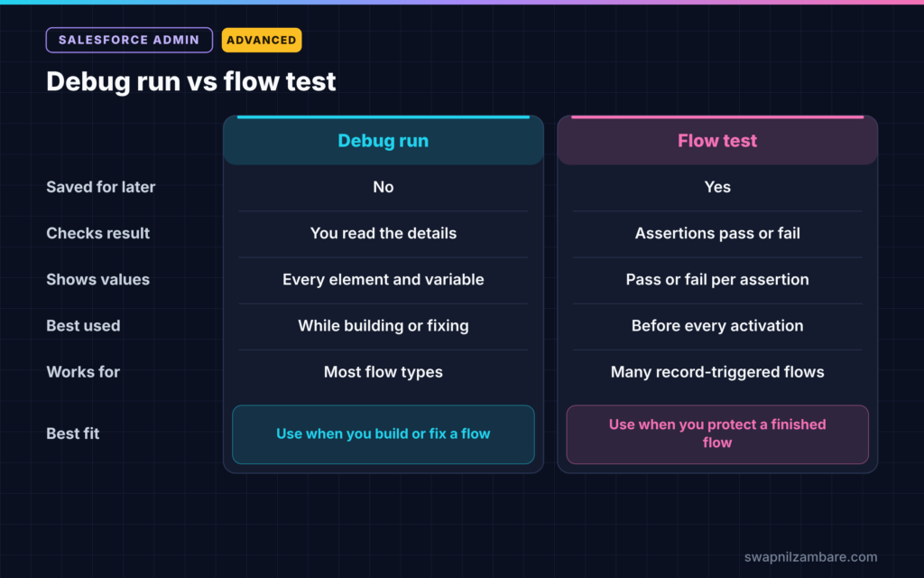Select the Debug run column header
The image size is (924, 578).
click(383, 140)
